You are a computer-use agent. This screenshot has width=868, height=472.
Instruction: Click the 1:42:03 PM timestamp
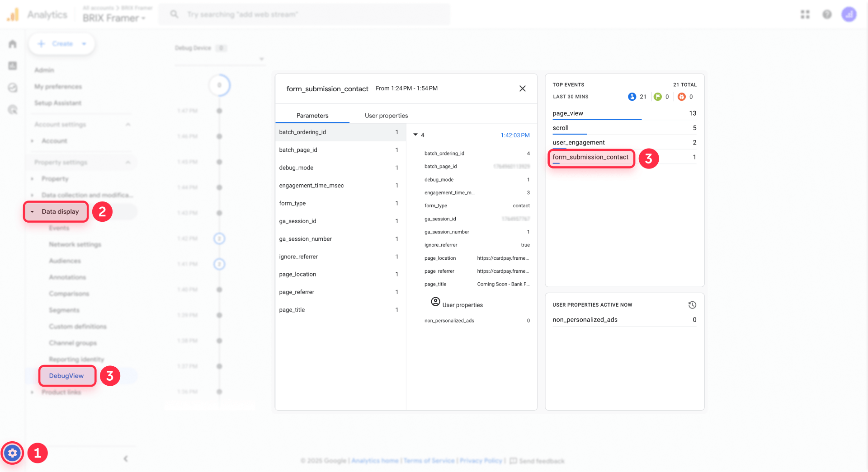(515, 135)
